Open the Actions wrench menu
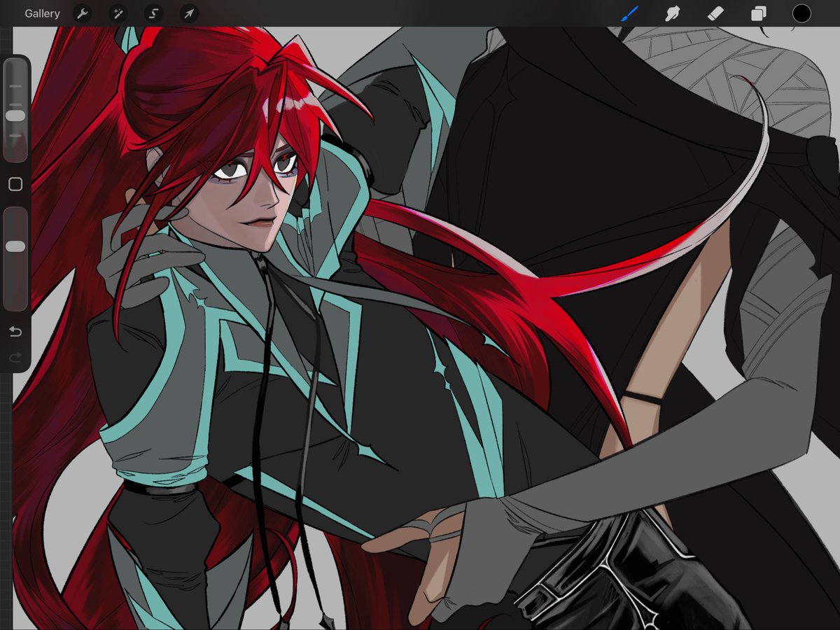The height and width of the screenshot is (630, 840). 82,13
